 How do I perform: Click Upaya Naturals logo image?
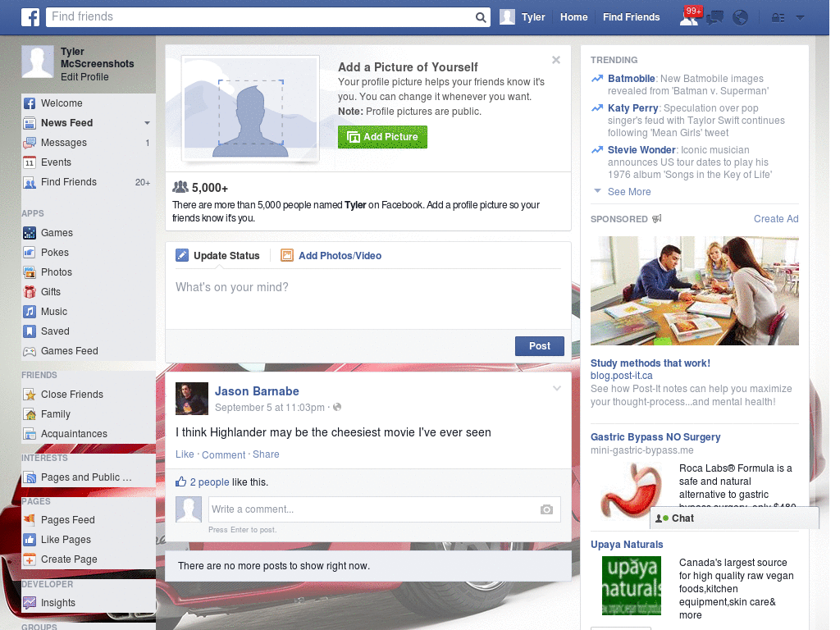tap(631, 586)
